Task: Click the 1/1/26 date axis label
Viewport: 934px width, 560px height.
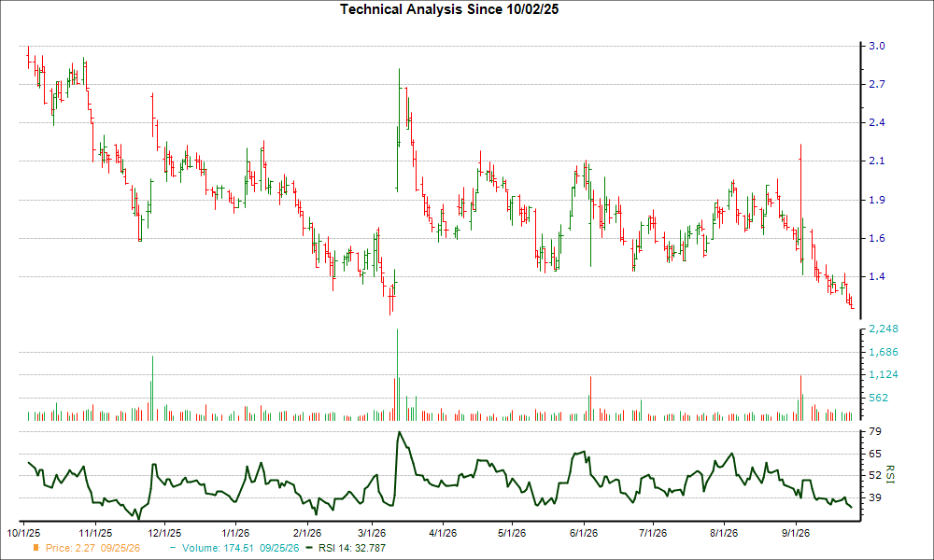Action: (x=235, y=533)
